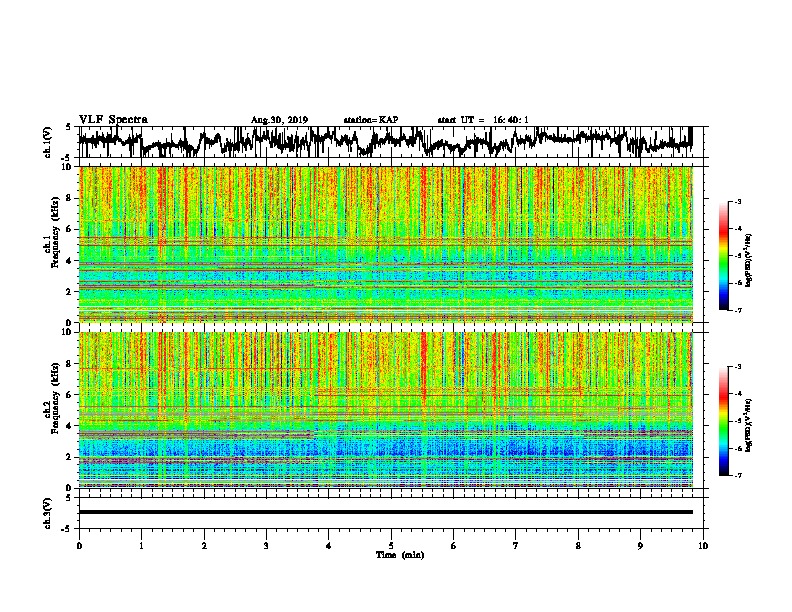Select the ch.2 "Frequency (kHz)" axis label
Image resolution: width=792 pixels, height=612 pixels.
click(55, 398)
